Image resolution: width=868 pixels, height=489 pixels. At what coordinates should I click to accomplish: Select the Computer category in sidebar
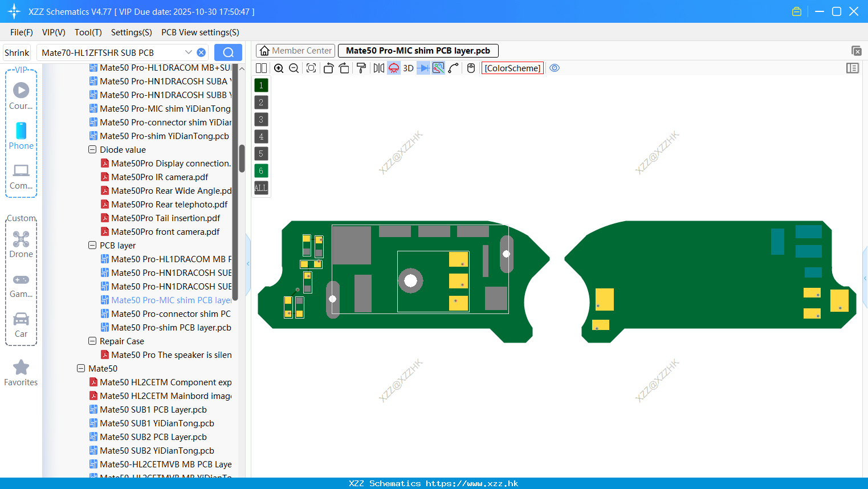click(x=21, y=177)
